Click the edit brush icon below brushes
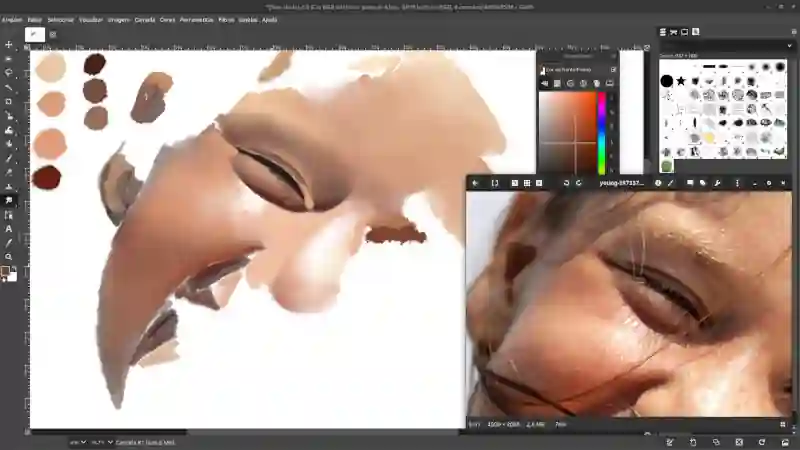 click(670, 442)
